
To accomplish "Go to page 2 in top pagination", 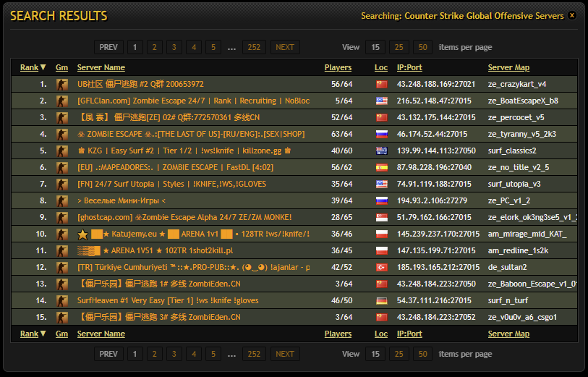I will pyautogui.click(x=155, y=47).
